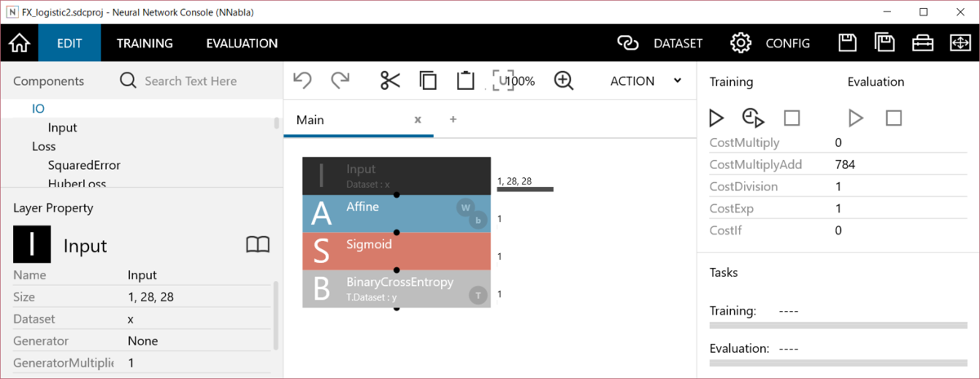Click the dataset link chain icon
Screen dimensions: 980x379
[x=627, y=42]
